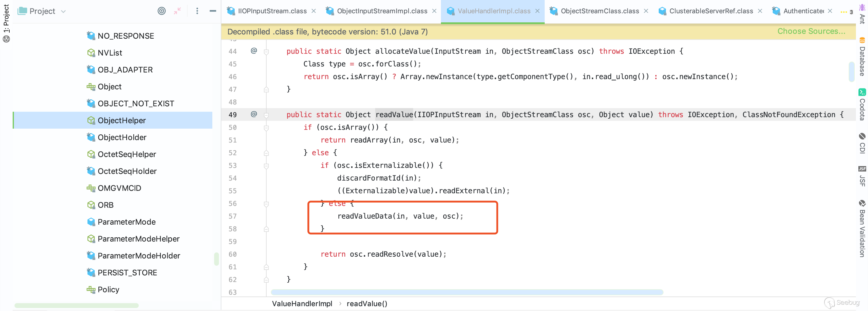Screen dimensions: 868x311
Task: Show hidden editor tabs list
Action: click(846, 12)
